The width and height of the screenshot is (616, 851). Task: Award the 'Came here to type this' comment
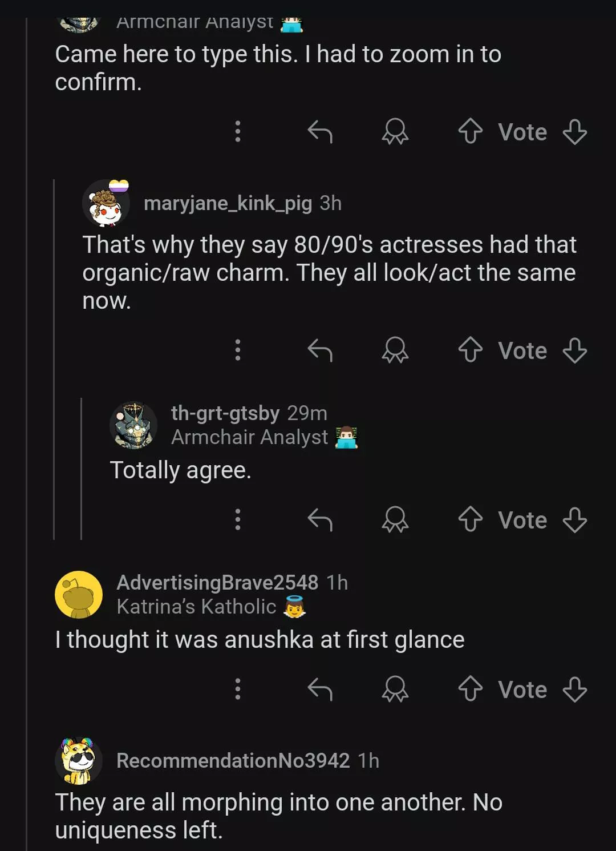pos(395,131)
